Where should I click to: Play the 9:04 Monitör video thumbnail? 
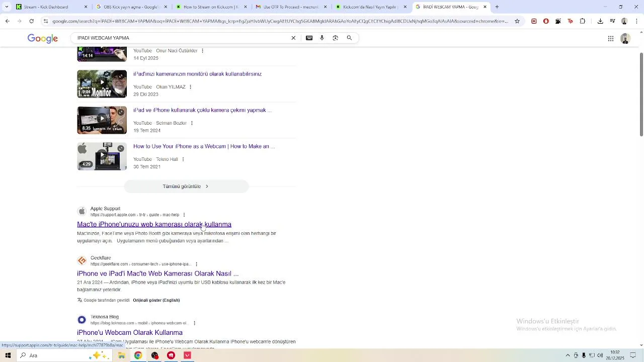(x=102, y=84)
